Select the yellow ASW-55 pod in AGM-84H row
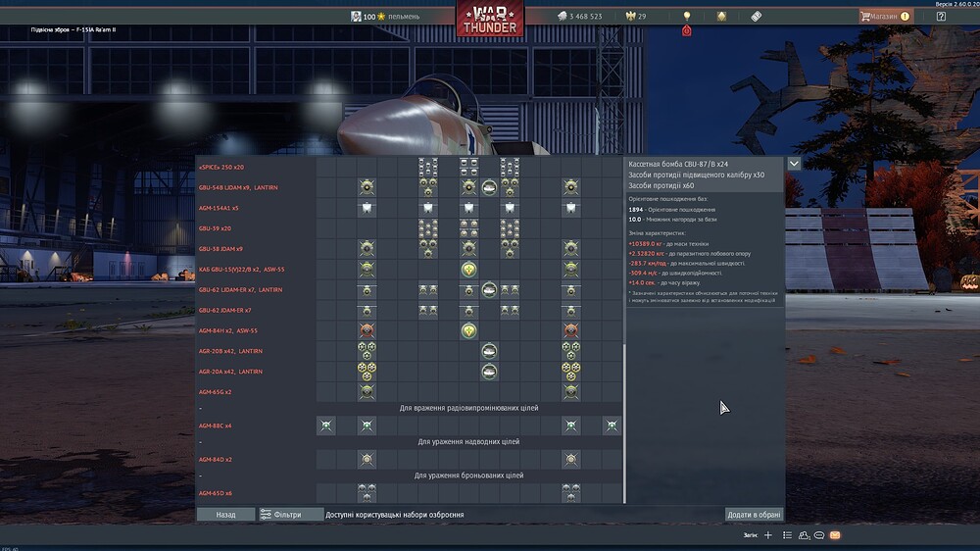The width and height of the screenshot is (980, 551). (468, 330)
